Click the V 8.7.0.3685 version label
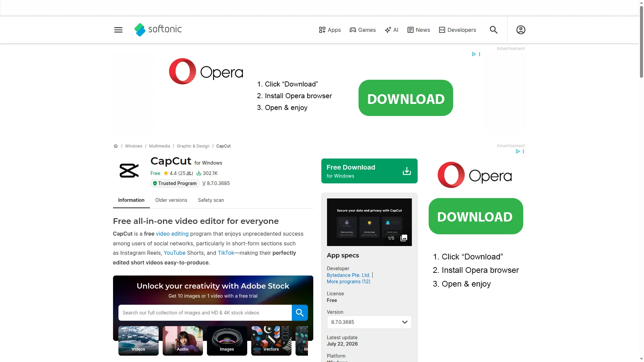Viewport: 644px width, 362px height. (x=216, y=183)
